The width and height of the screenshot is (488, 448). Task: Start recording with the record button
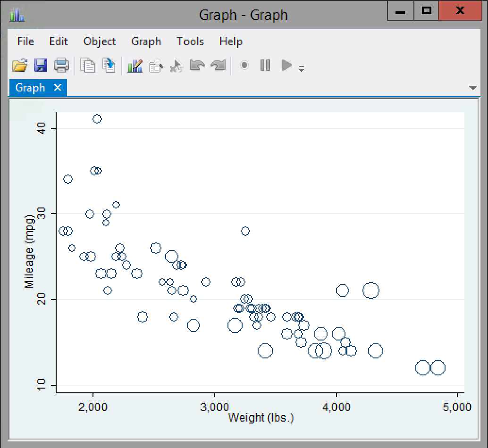pyautogui.click(x=244, y=65)
